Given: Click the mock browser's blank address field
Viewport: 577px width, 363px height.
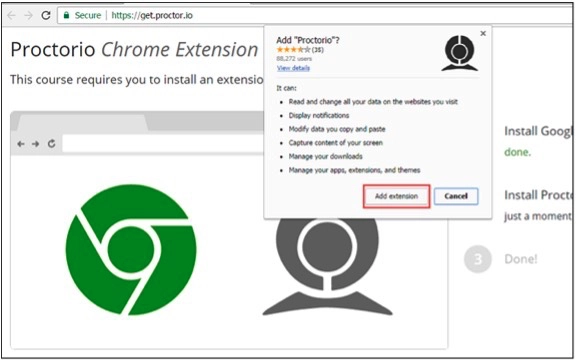Looking at the screenshot, I should (x=163, y=144).
